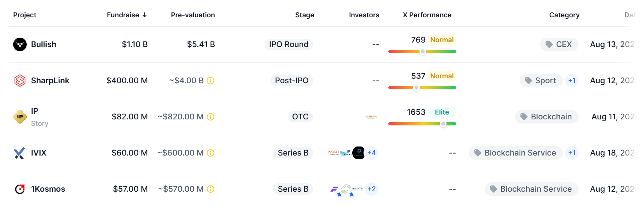The height and width of the screenshot is (206, 644).
Task: Expand +2 more investors for 1Kosmos
Action: 371,189
